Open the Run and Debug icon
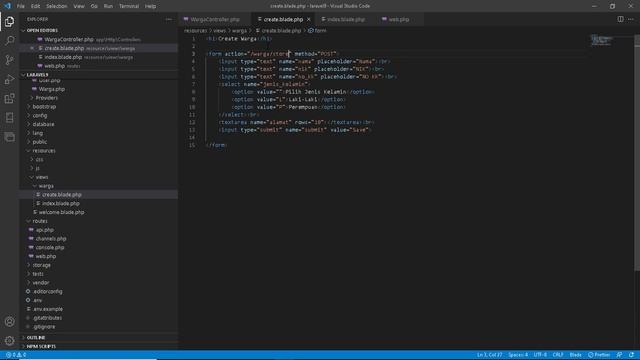The width and height of the screenshot is (640, 360). (x=9, y=79)
